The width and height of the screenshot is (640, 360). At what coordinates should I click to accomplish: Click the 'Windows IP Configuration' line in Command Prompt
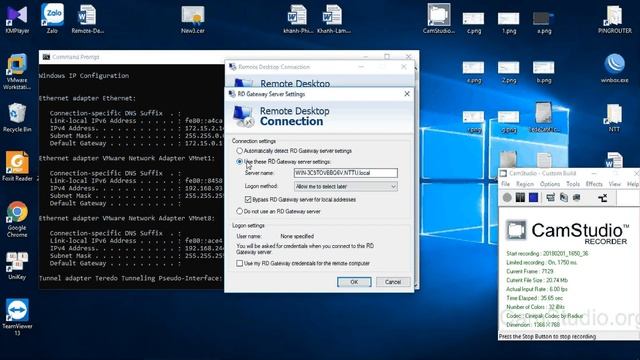84,76
